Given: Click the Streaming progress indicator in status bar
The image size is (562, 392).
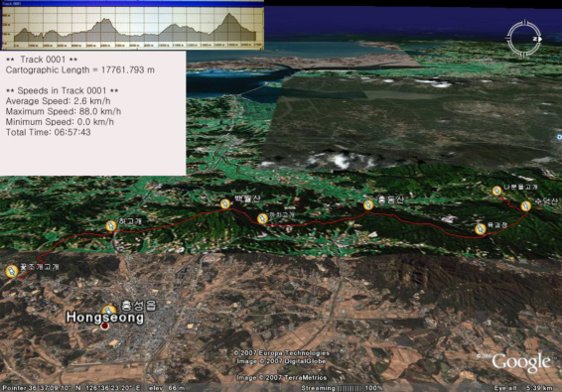Looking at the screenshot, I should [342, 388].
